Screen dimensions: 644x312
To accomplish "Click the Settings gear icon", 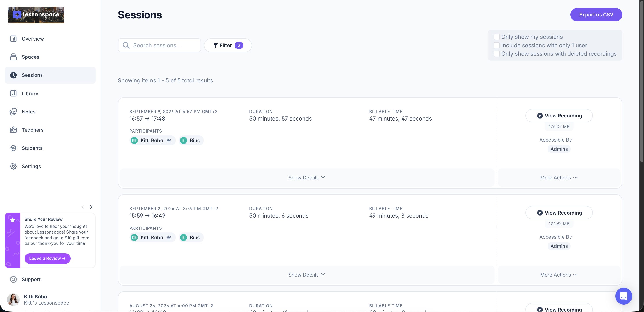I will [13, 166].
